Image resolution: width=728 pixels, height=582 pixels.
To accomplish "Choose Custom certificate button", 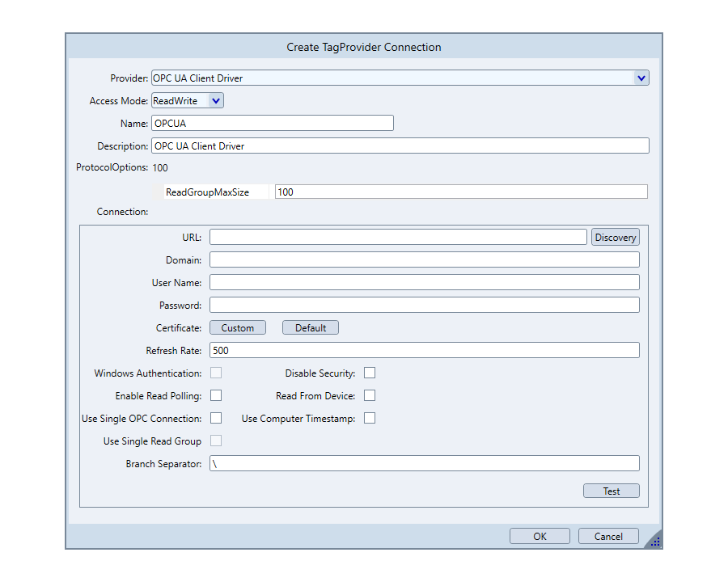I will 238,328.
